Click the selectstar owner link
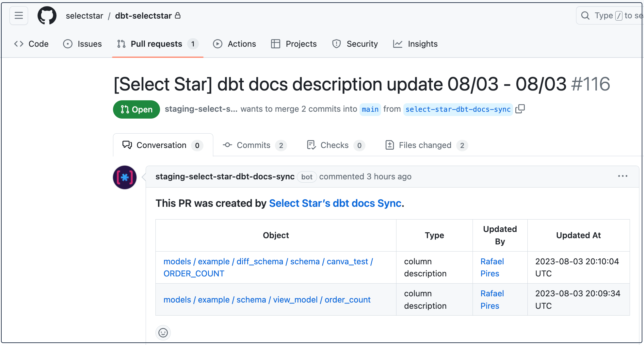Screen dimensions: 644x345 pyautogui.click(x=84, y=16)
